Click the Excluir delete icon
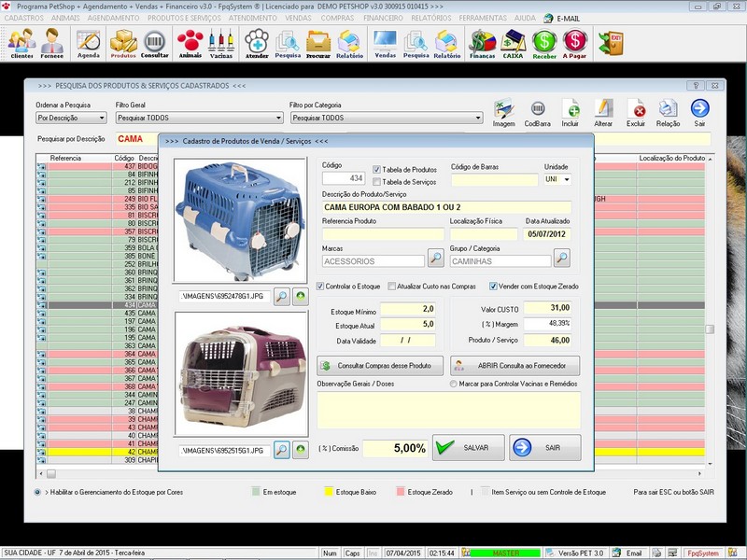 (x=636, y=112)
